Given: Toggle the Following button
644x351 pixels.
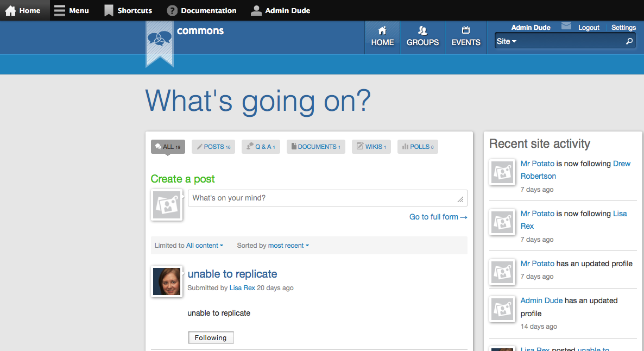Looking at the screenshot, I should [x=211, y=337].
